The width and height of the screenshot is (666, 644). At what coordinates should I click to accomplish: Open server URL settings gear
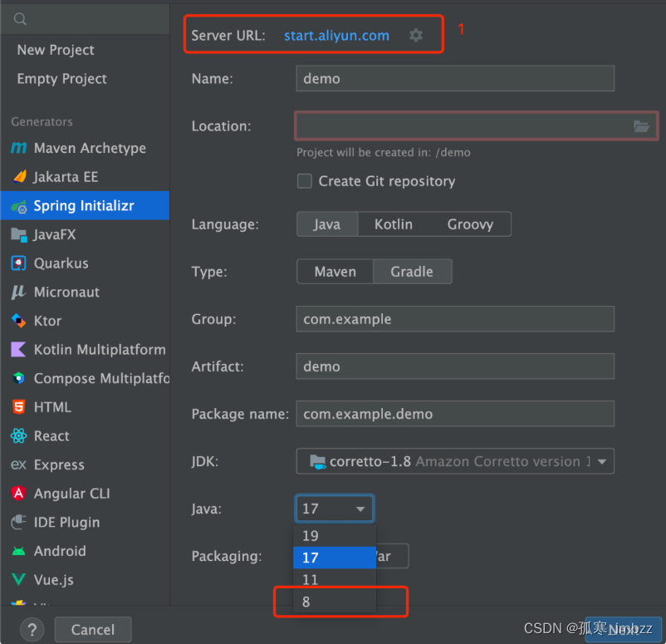pyautogui.click(x=416, y=35)
